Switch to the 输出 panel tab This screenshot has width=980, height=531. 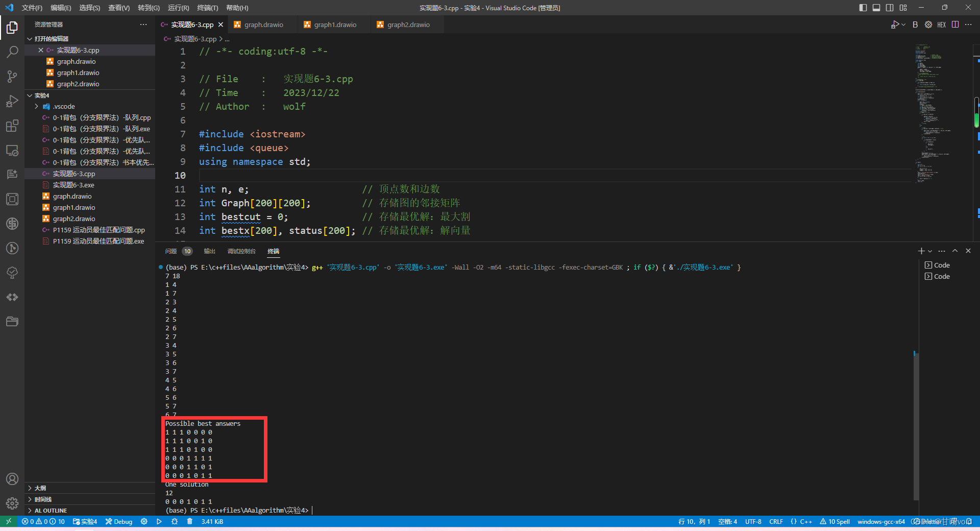(210, 251)
